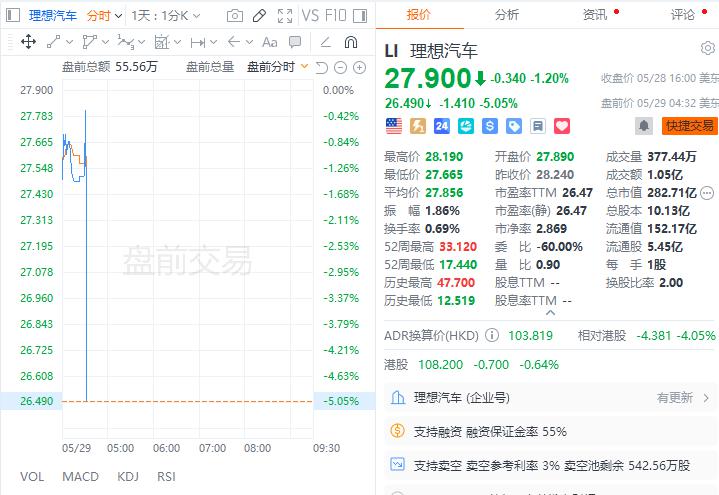The image size is (719, 495).
Task: Switch to the MACD indicator tab
Action: point(80,477)
